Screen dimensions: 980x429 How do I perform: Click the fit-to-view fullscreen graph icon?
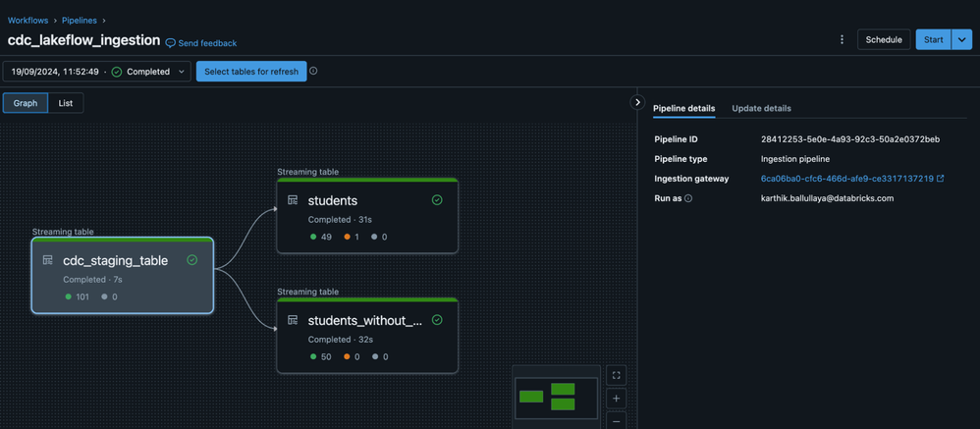(x=617, y=375)
